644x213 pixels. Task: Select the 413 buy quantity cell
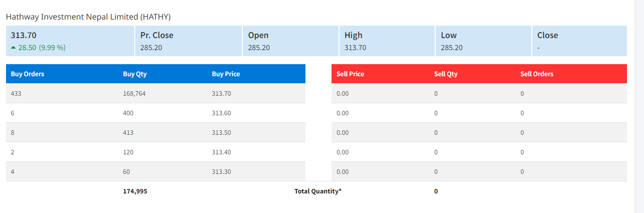click(128, 132)
